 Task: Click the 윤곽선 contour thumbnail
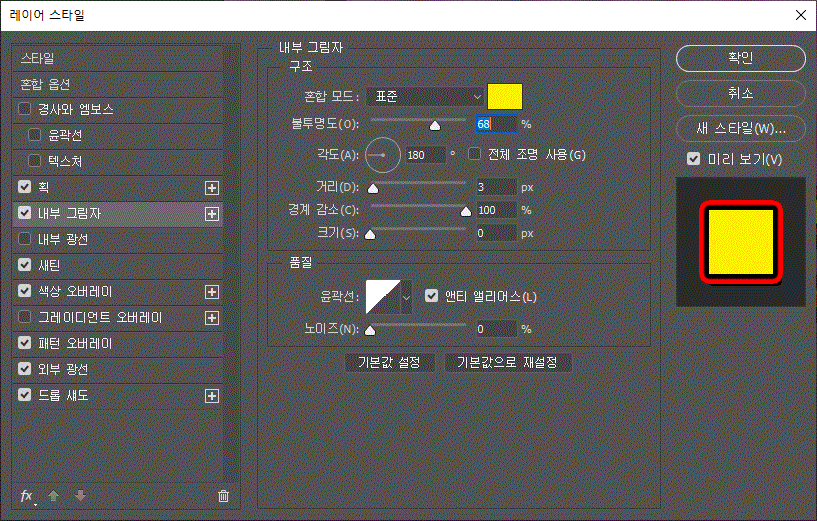(x=383, y=297)
